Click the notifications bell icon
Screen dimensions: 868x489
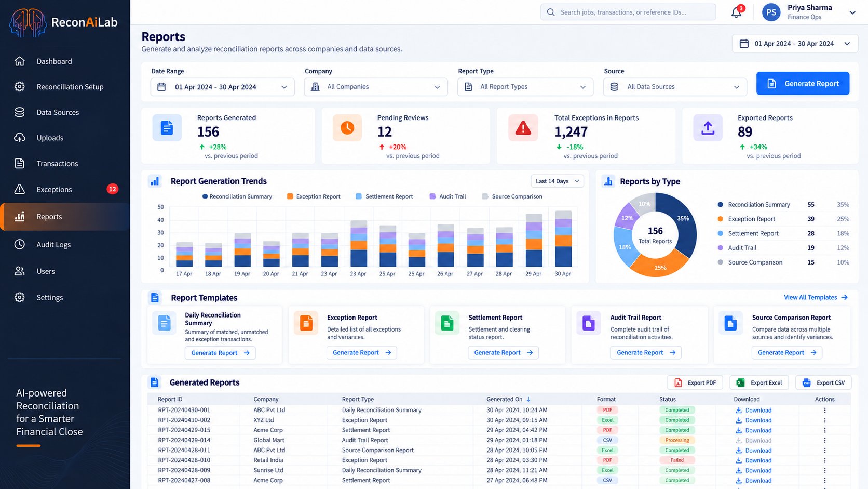click(736, 12)
